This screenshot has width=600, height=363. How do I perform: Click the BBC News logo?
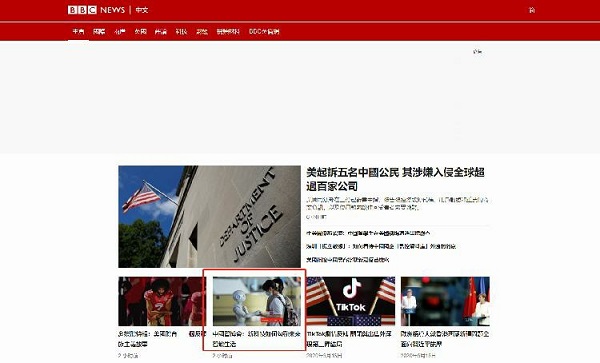pos(96,10)
